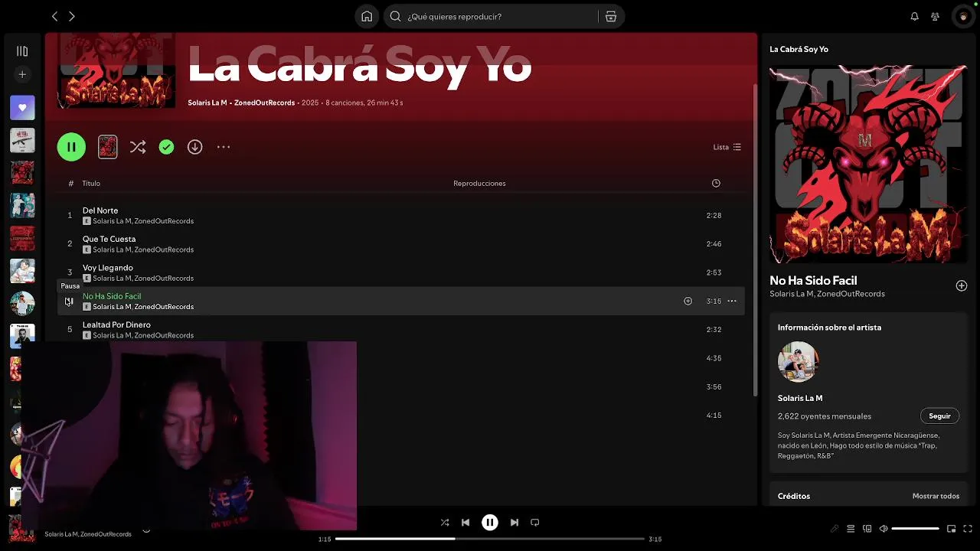Select the Voy Llegando track row
980x551 pixels.
pyautogui.click(x=400, y=272)
